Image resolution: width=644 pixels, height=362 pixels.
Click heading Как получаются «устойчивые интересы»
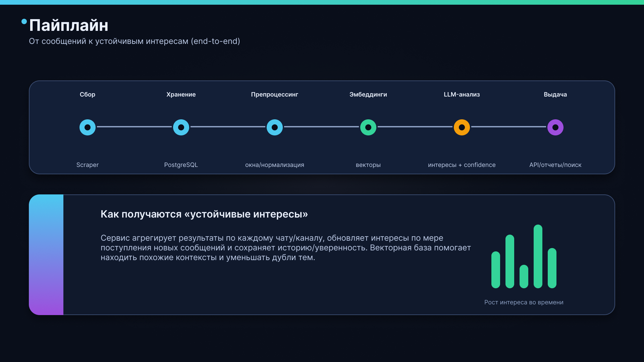[x=204, y=214]
